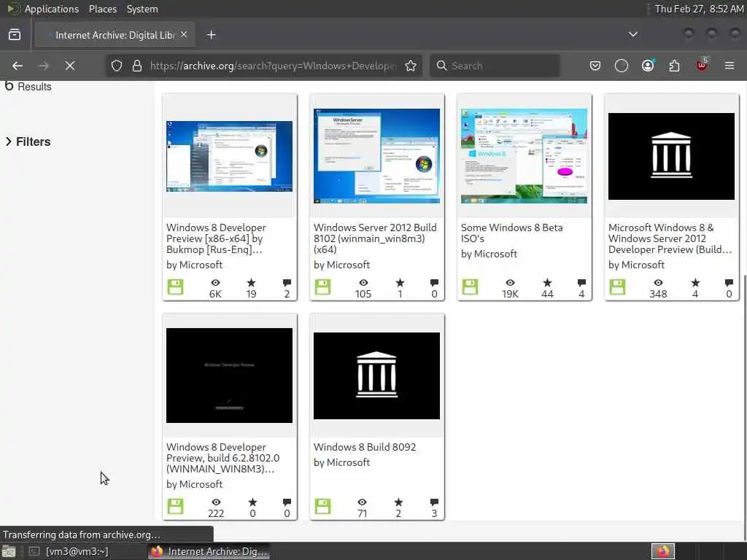Open Windows 8 Build 8092 thumbnail
The width and height of the screenshot is (747, 560).
point(376,376)
